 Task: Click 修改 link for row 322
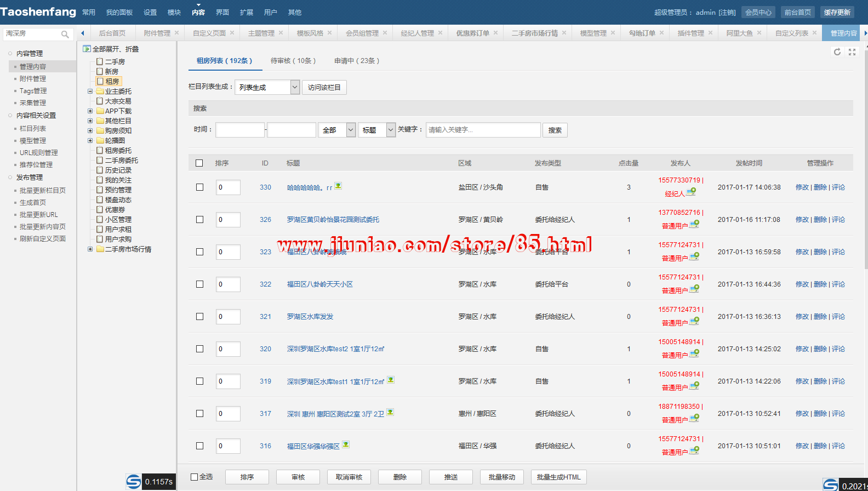(x=802, y=284)
